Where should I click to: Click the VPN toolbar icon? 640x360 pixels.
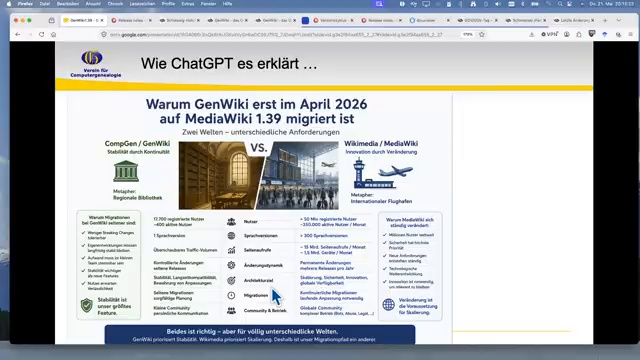[x=549, y=35]
